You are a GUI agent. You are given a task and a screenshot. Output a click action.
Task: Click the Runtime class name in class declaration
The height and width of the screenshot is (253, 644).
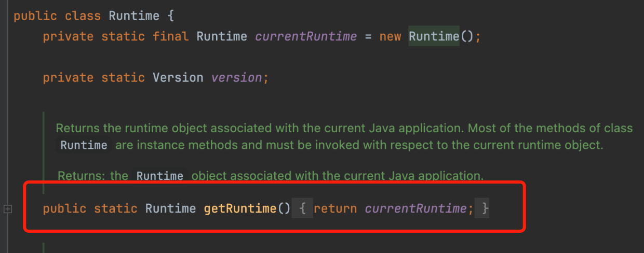pos(134,16)
